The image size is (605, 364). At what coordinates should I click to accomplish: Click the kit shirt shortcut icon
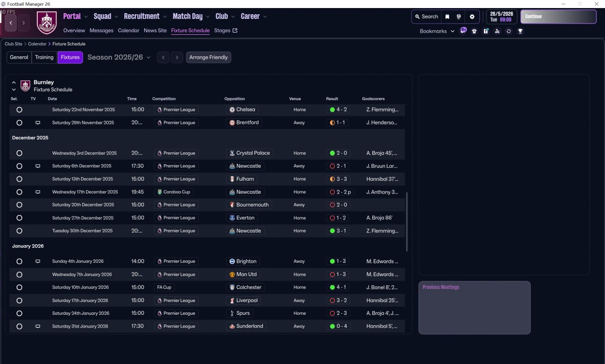[x=474, y=31]
